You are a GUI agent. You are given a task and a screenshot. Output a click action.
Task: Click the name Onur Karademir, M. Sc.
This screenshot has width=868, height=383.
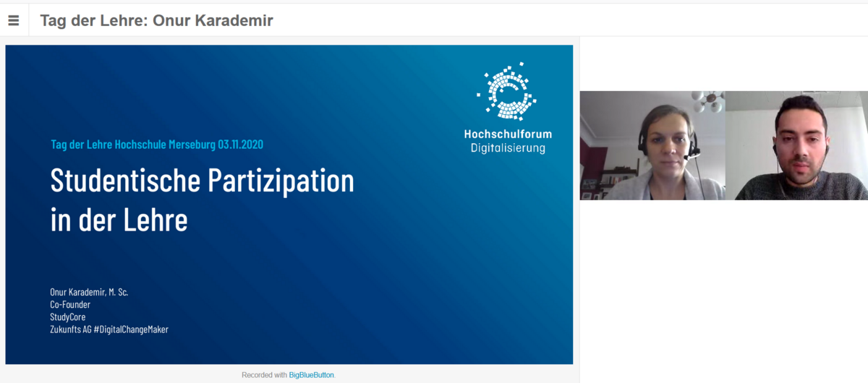[x=89, y=292]
